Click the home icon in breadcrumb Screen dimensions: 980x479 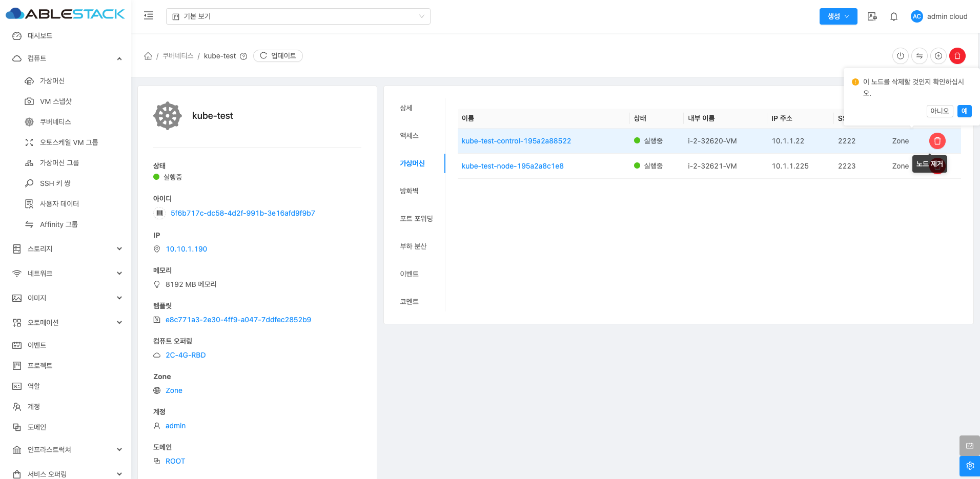point(148,56)
